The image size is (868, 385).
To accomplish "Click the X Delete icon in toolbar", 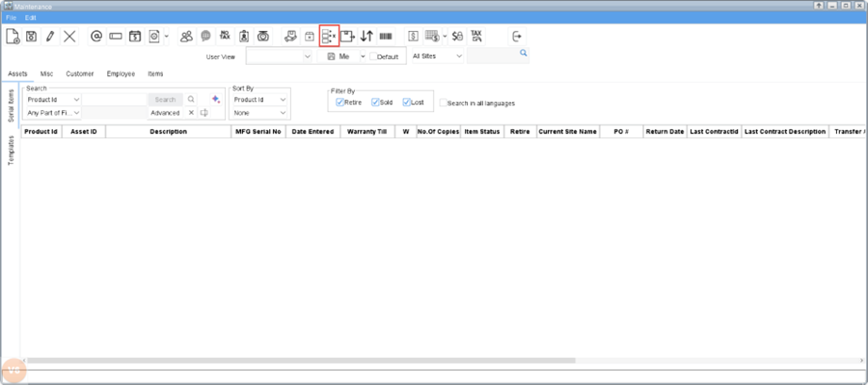I will [69, 37].
